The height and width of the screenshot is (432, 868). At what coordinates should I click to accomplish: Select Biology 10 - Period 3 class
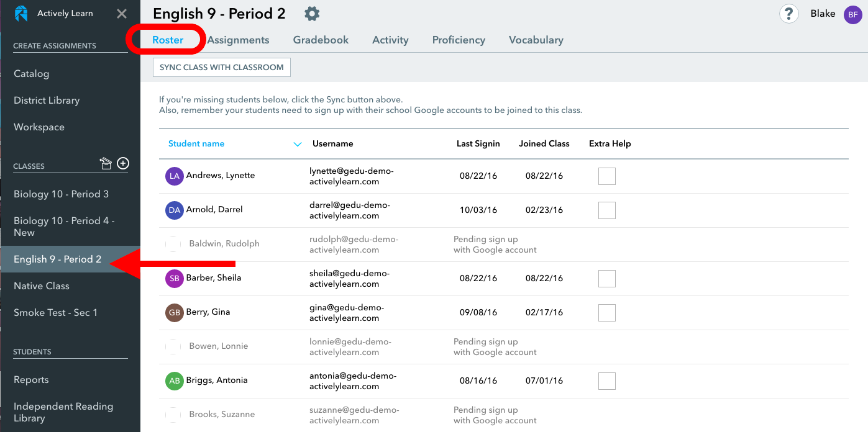pyautogui.click(x=62, y=194)
